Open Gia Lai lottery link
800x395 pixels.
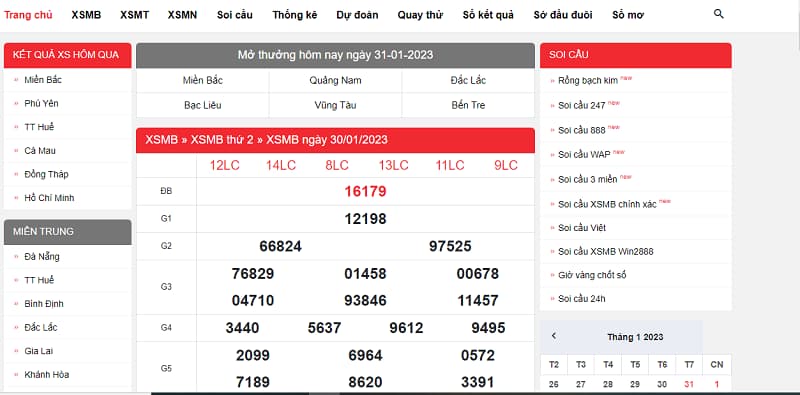click(x=38, y=351)
